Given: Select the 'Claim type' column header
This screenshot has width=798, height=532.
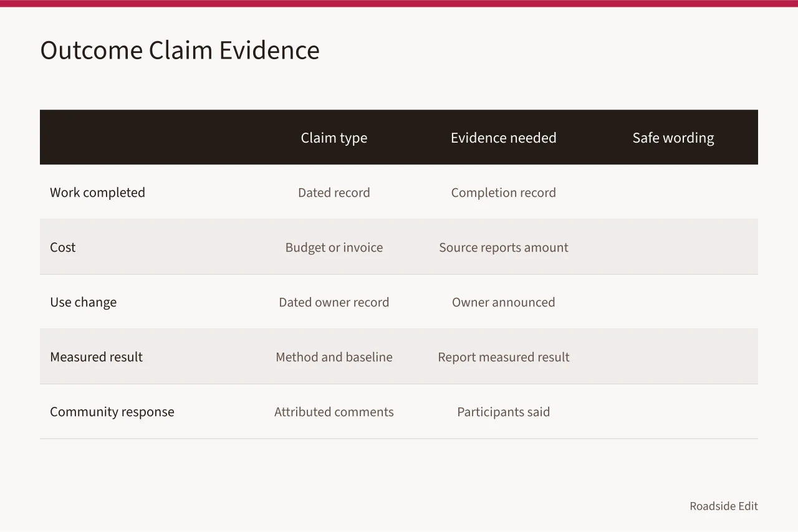Looking at the screenshot, I should pos(334,138).
